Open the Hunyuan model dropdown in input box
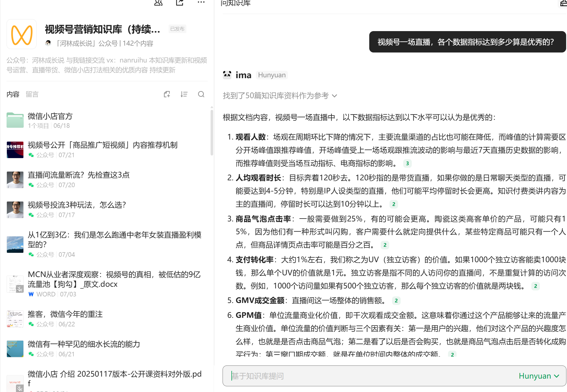The width and height of the screenshot is (567, 392). click(539, 376)
